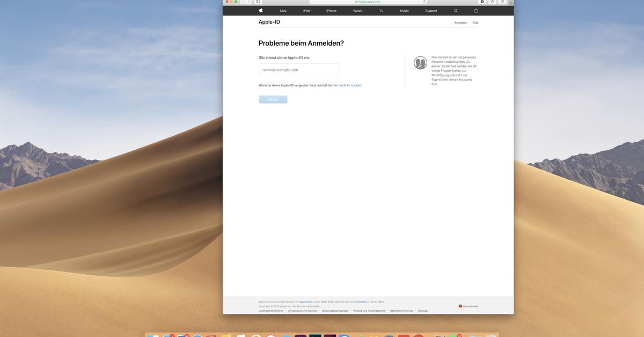Screen dimensions: 644x337
Task: Click the Anmelden link
Action: [460, 23]
